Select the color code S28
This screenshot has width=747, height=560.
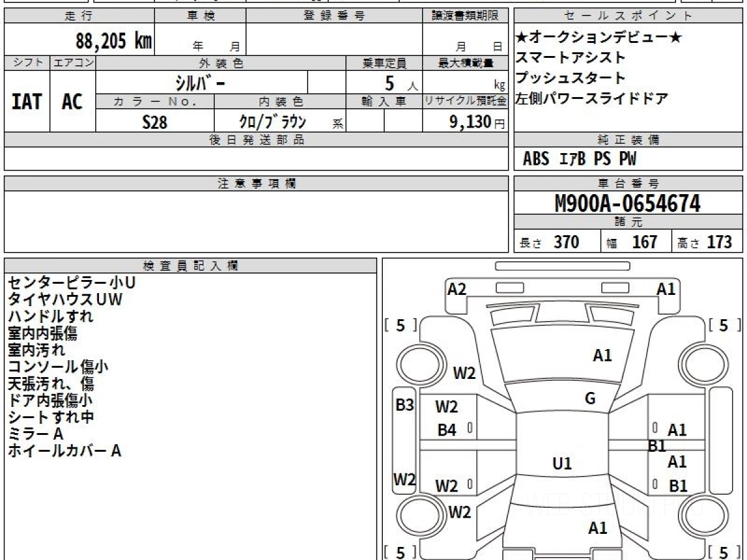pos(154,122)
